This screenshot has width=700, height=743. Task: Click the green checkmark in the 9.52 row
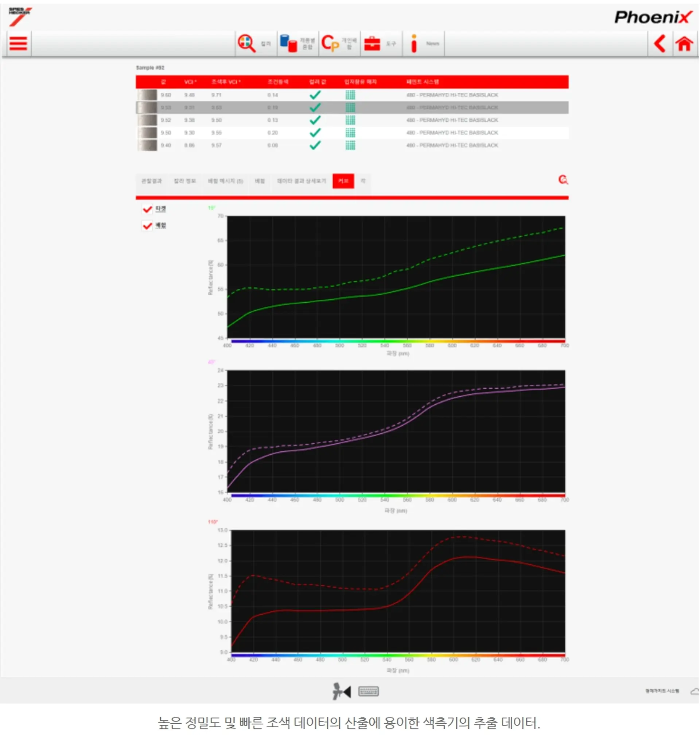coord(315,120)
